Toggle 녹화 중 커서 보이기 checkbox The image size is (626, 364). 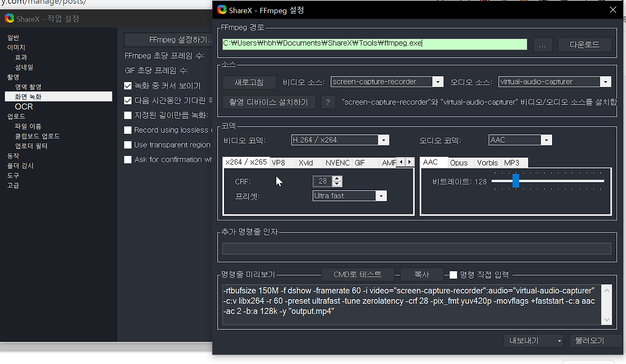(x=128, y=86)
